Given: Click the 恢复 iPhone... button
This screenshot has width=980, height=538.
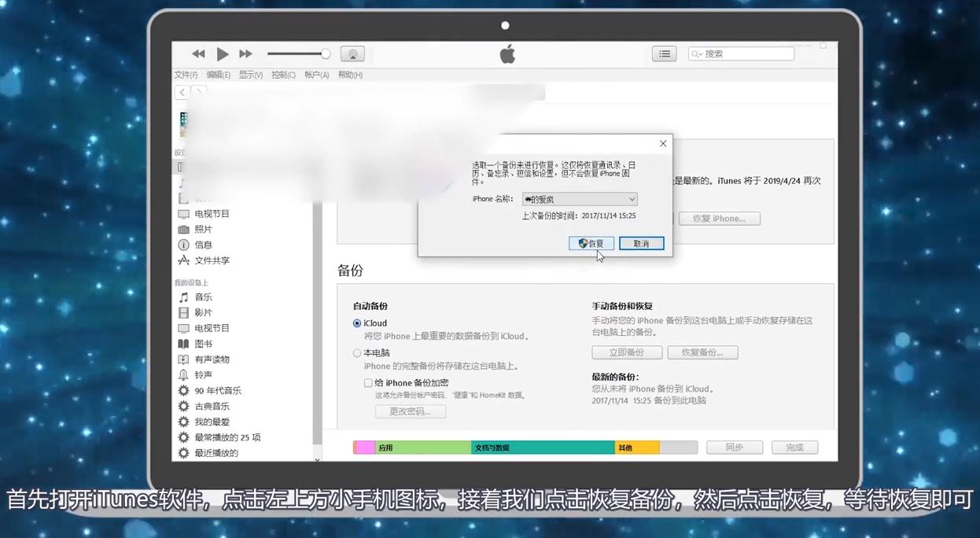Looking at the screenshot, I should [x=719, y=219].
